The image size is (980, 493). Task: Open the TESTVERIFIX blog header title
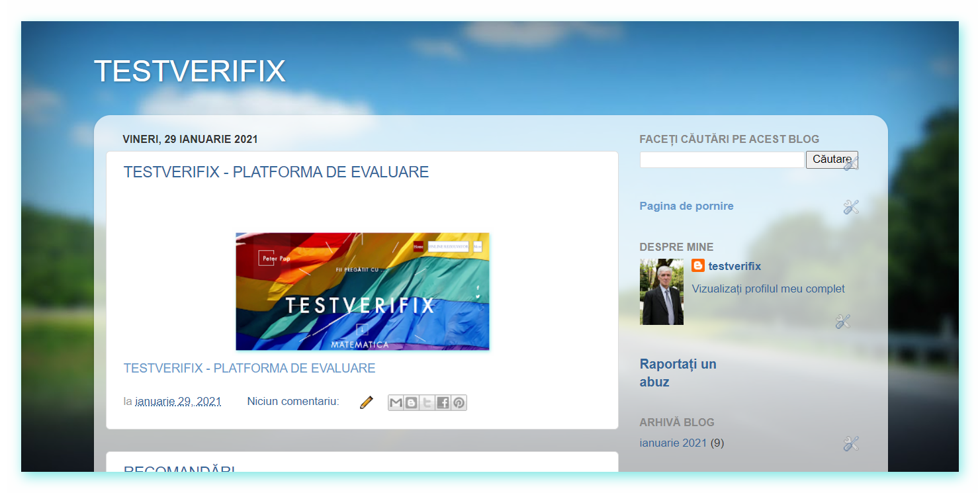(x=190, y=71)
